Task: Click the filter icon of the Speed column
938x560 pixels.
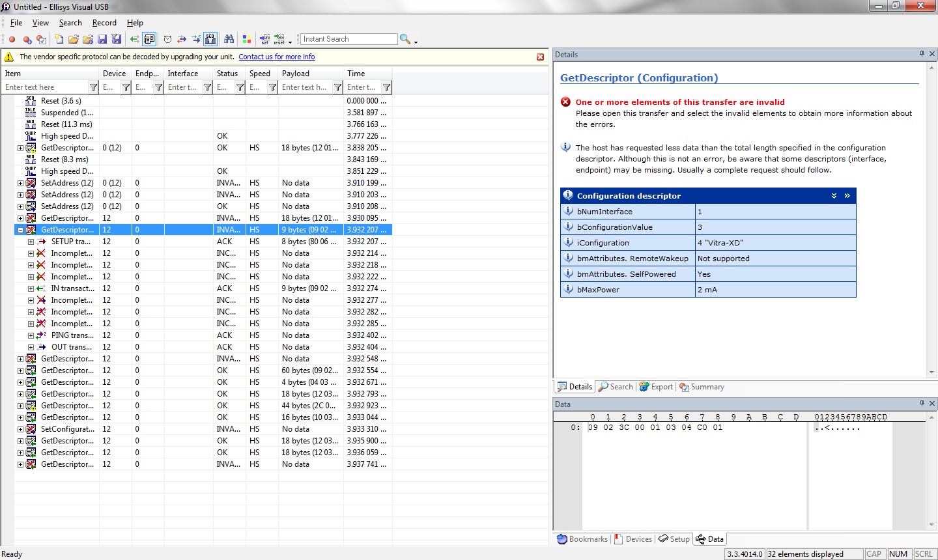Action: [x=272, y=87]
